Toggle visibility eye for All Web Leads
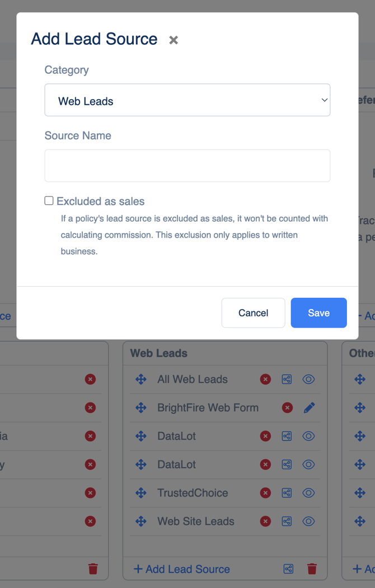 [x=308, y=379]
